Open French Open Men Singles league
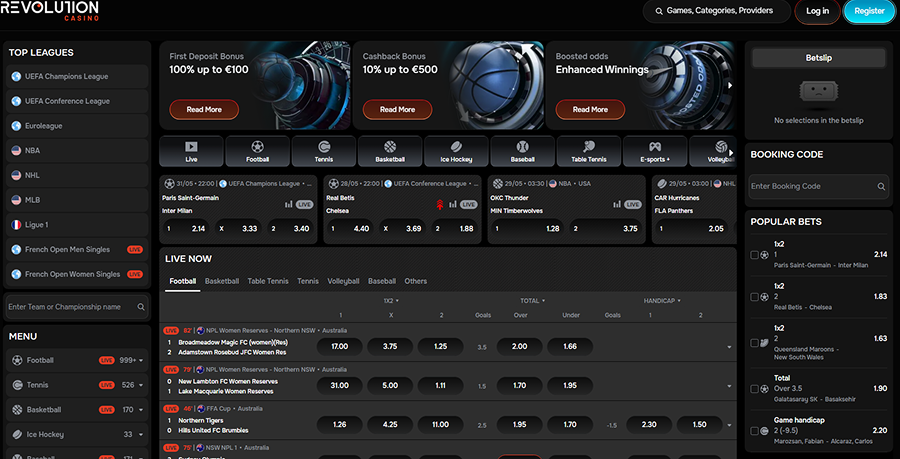 (77, 250)
